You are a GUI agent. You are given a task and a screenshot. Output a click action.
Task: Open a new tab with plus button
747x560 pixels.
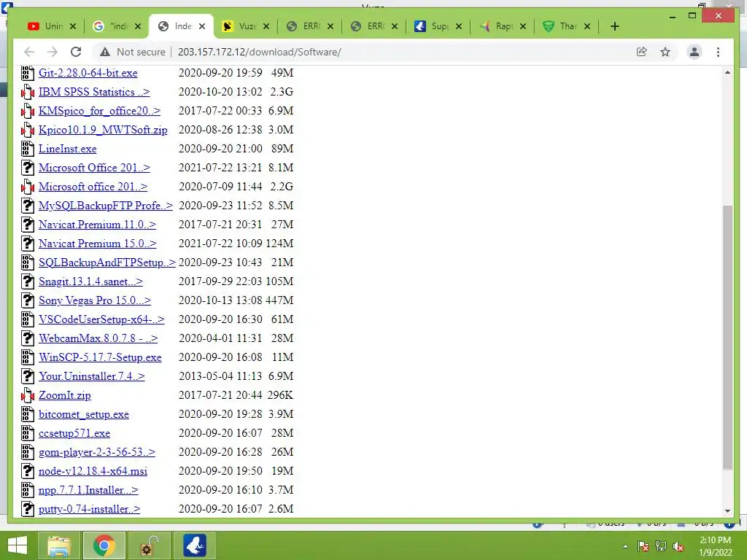[x=614, y=26]
